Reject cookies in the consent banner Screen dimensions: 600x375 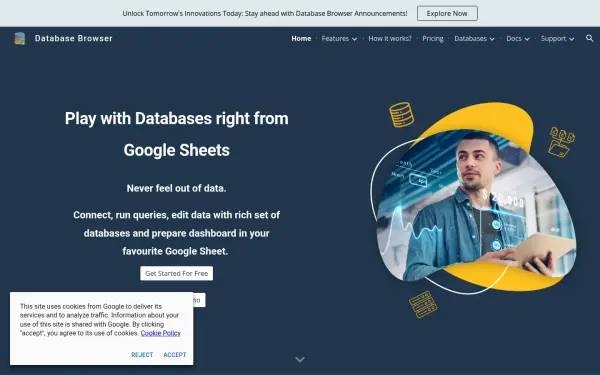142,355
